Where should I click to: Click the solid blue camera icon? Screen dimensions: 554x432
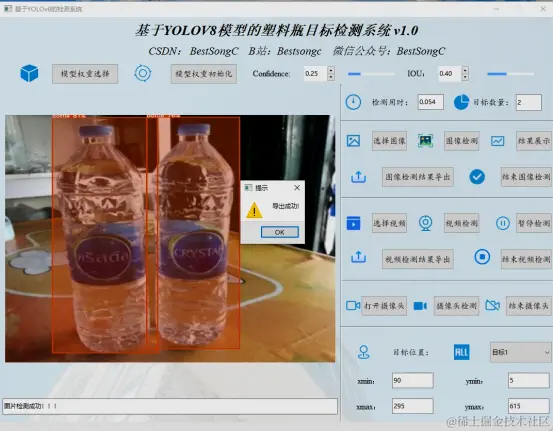(420, 306)
